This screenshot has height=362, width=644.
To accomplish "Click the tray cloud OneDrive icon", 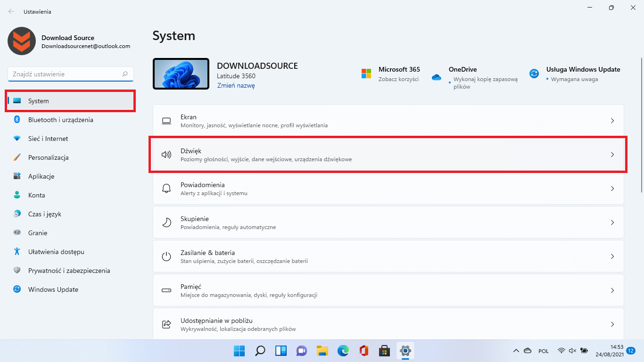I will click(x=528, y=351).
